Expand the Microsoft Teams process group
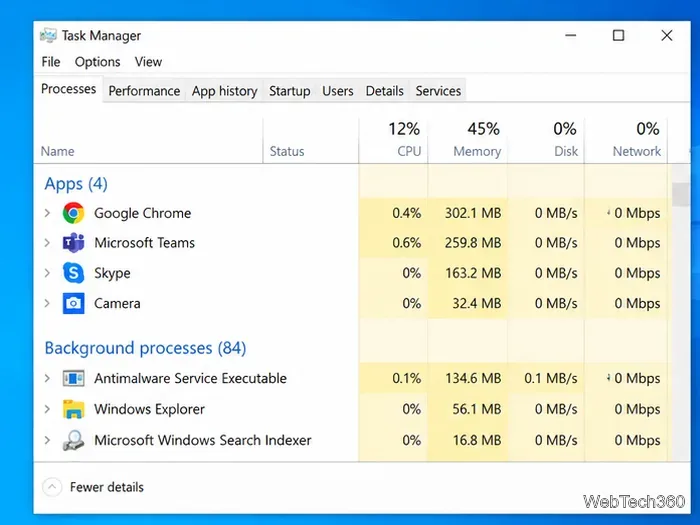Screen dimensions: 700x525 [x=47, y=243]
